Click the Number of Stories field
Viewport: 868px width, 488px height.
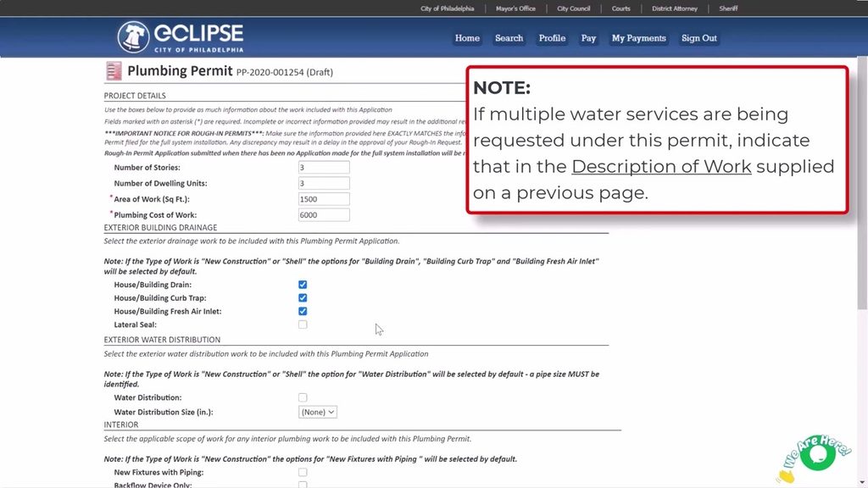(324, 167)
